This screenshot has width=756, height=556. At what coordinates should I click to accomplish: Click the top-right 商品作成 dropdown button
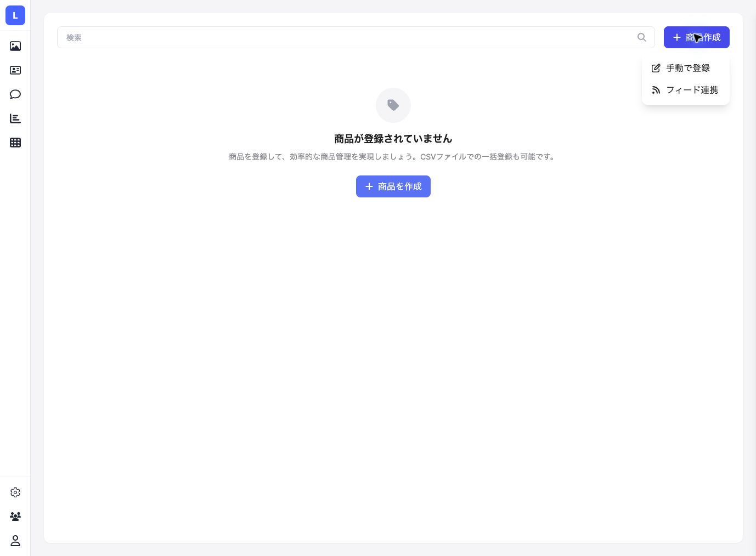click(x=697, y=37)
